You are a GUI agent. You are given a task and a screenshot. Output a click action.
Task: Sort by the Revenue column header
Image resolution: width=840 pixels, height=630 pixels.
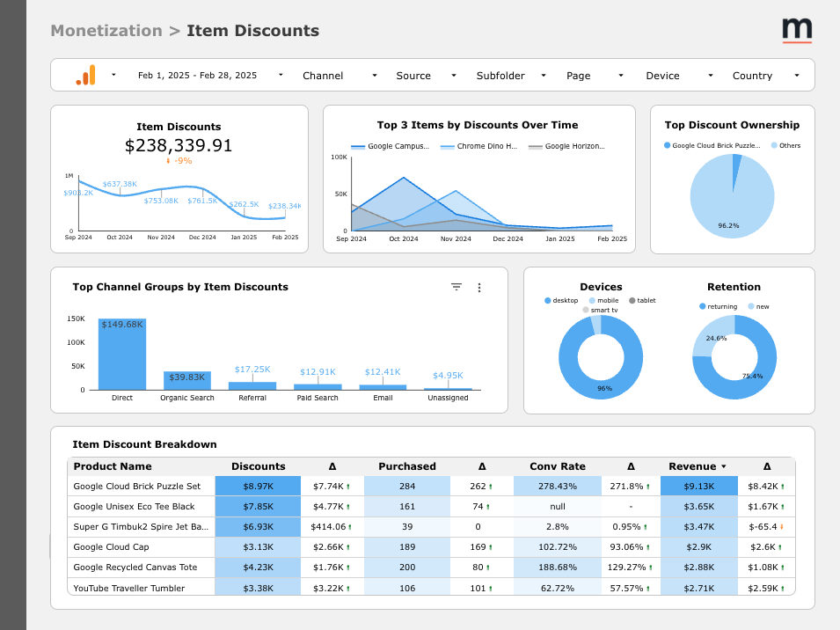692,466
